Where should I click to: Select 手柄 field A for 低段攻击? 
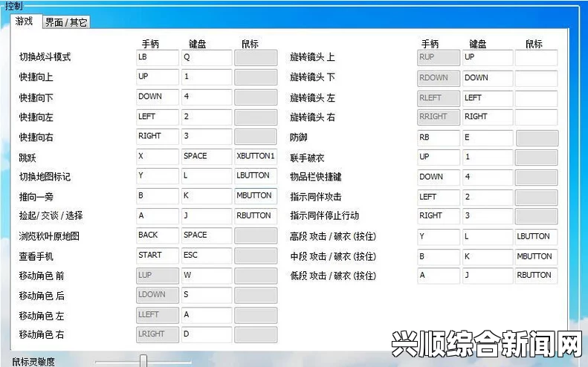tap(439, 276)
